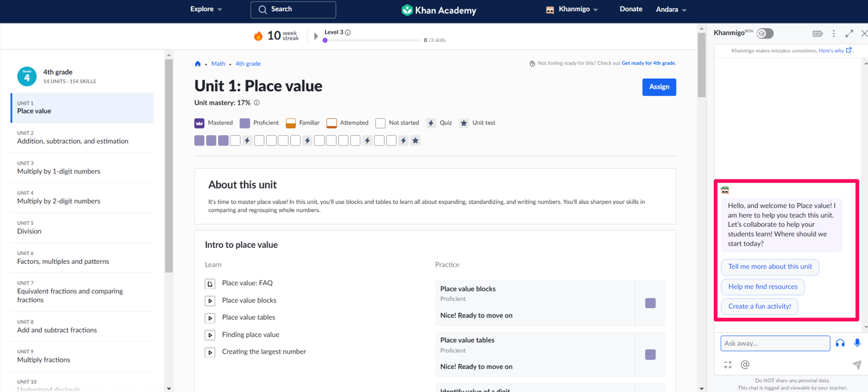Open the third mastery-bar quiz lightning icon
The height and width of the screenshot is (392, 868).
pos(367,141)
